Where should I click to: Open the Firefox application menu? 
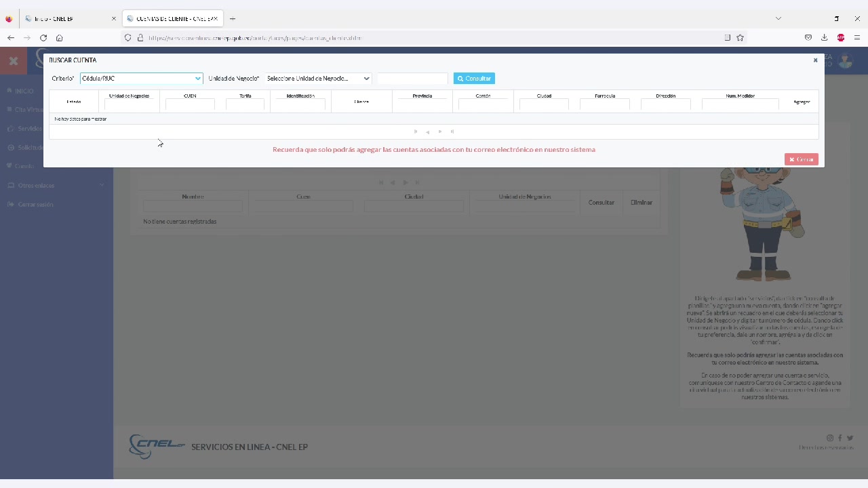pos(857,38)
